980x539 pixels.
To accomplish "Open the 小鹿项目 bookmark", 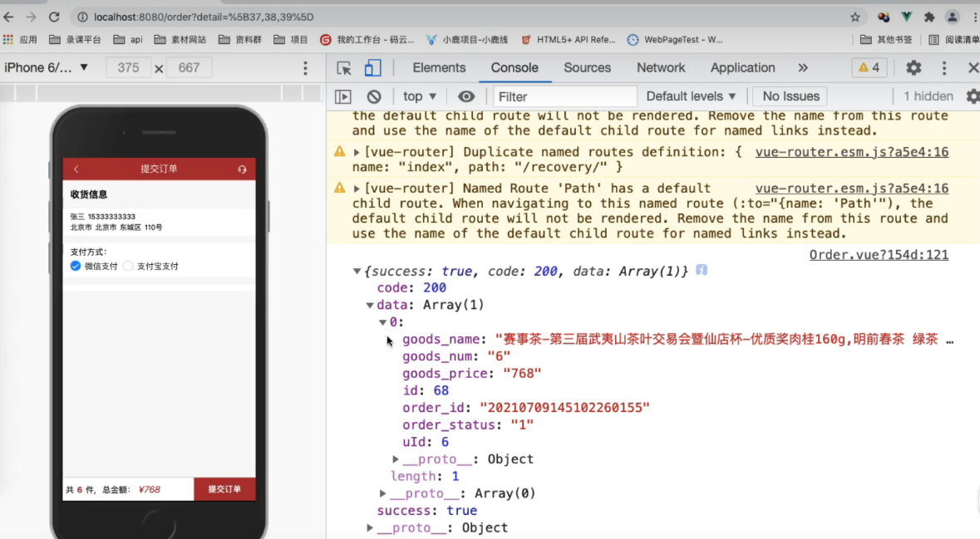I will pos(467,39).
